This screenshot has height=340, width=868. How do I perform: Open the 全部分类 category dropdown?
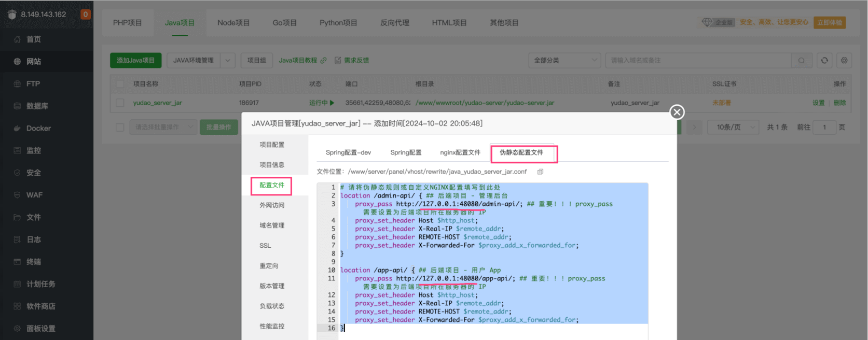(x=564, y=61)
